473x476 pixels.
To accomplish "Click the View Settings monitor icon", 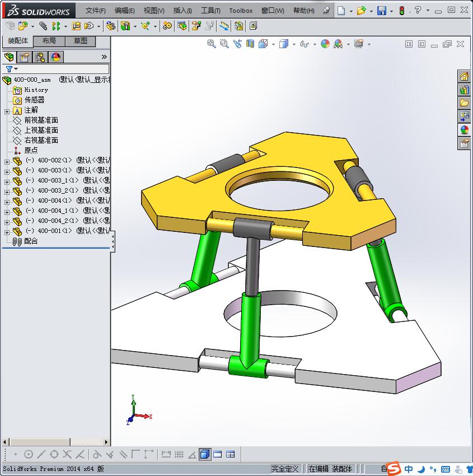I will pos(359,44).
